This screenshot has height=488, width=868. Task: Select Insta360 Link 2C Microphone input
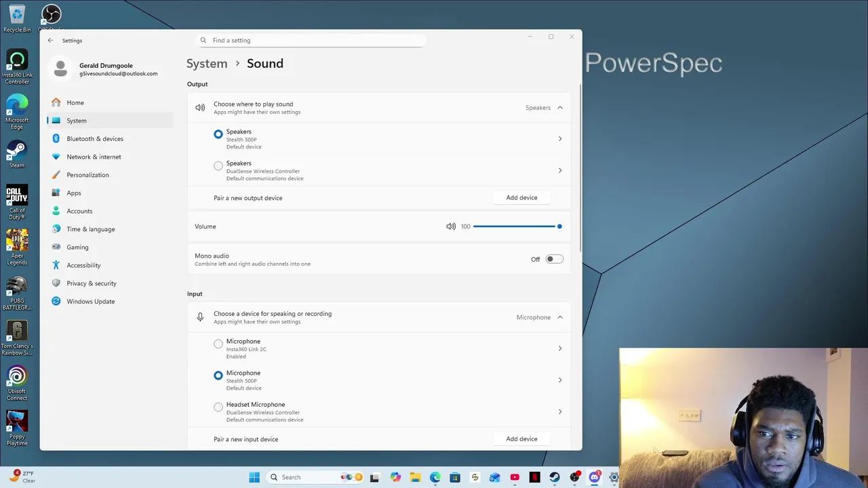(x=218, y=344)
